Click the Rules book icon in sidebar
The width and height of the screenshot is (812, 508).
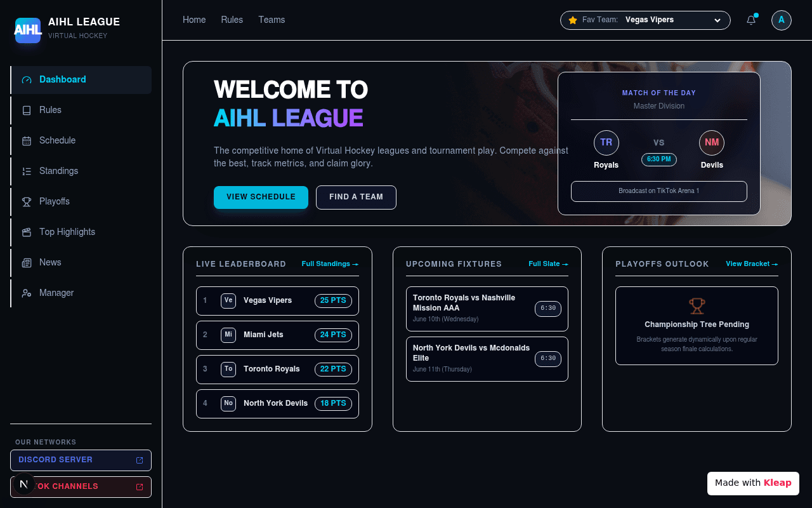(x=27, y=110)
